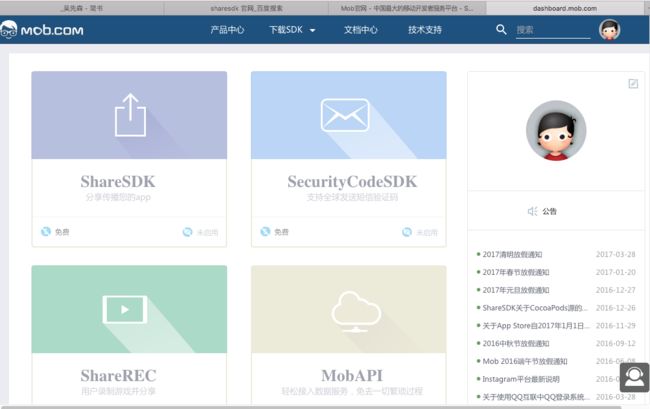Open ShareSDK关于CocoaPods announcement
650x409 pixels.
pos(535,308)
